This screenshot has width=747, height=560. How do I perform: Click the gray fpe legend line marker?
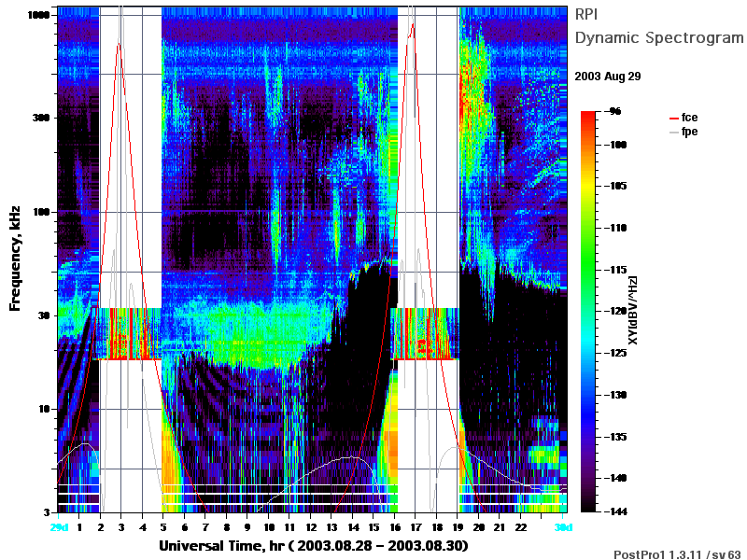click(x=673, y=133)
